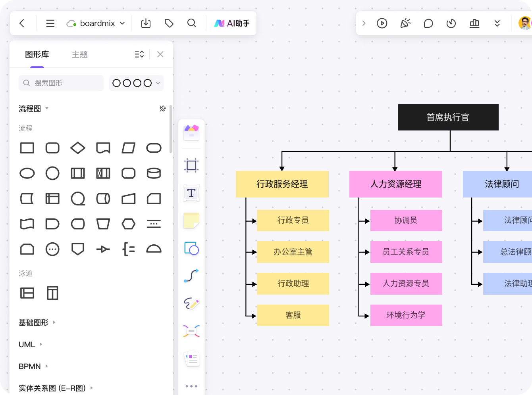Open the templates resource icon

pos(191,133)
